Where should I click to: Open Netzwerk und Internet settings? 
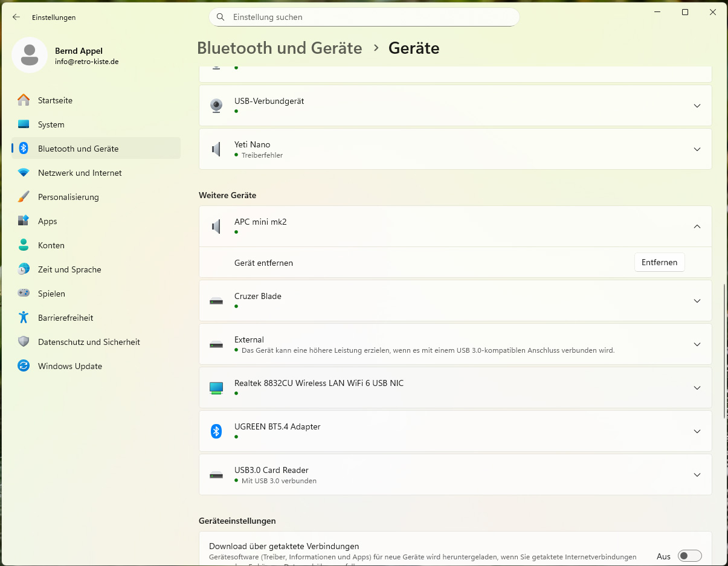click(x=80, y=173)
